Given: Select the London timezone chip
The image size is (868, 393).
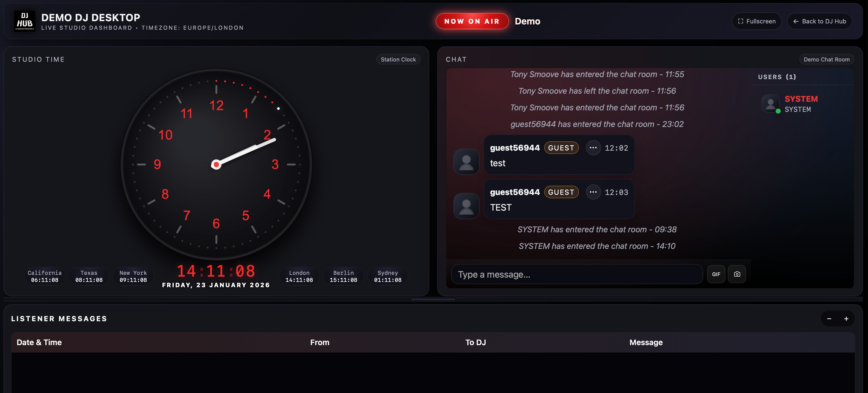Looking at the screenshot, I should coord(299,276).
